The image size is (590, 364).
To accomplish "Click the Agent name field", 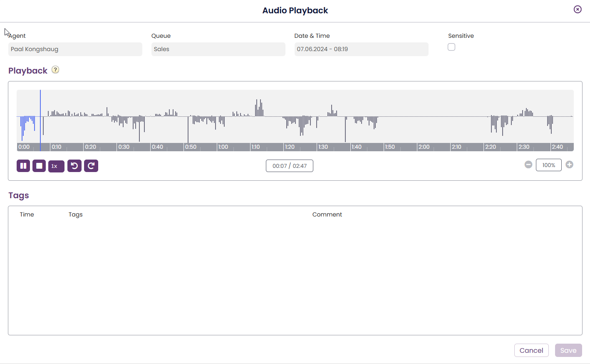I will coord(75,49).
